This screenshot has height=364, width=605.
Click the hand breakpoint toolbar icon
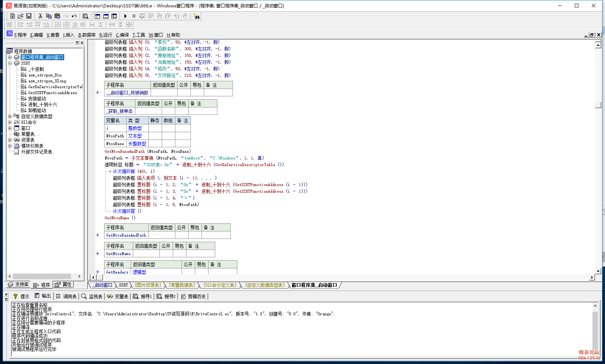[185, 16]
